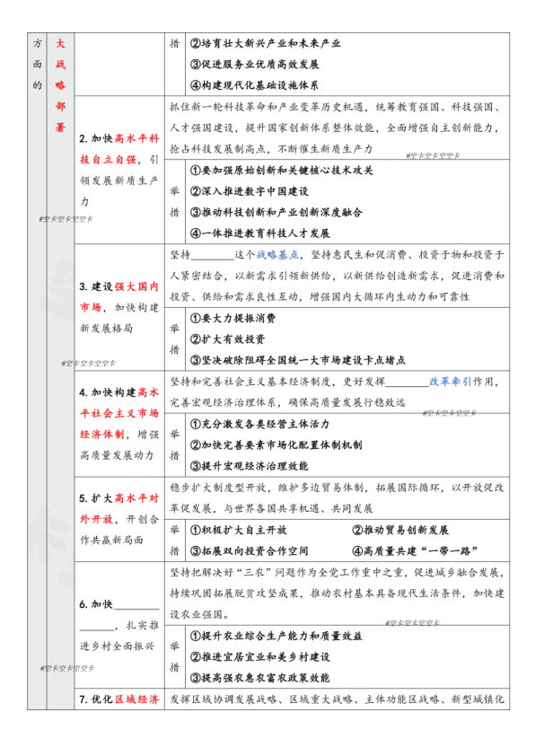Click the red text '外开放'
The width and height of the screenshot is (535, 756).
click(x=96, y=519)
